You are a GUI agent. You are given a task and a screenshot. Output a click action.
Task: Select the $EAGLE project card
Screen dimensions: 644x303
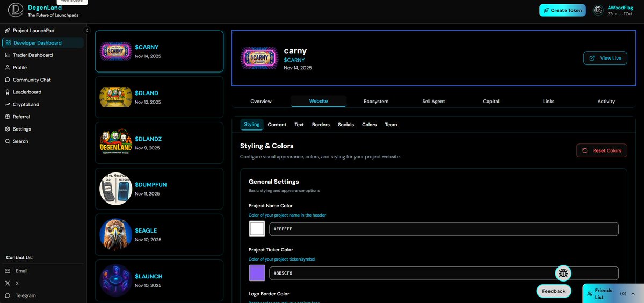[x=160, y=234]
